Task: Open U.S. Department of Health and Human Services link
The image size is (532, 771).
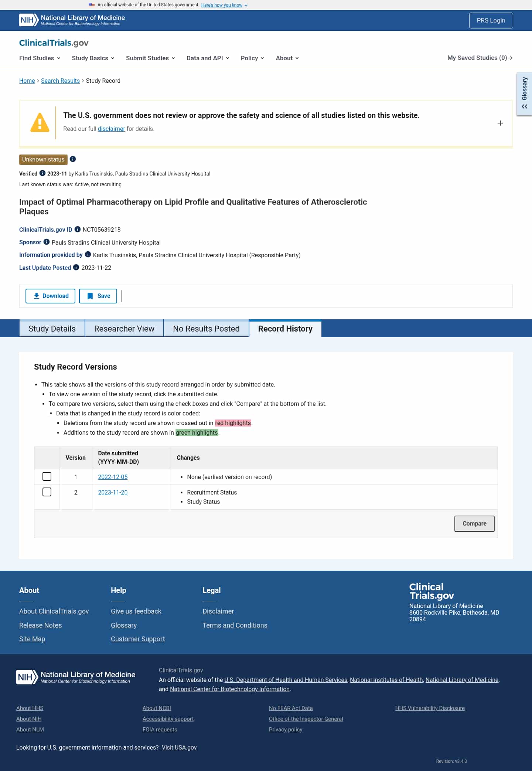Action: pyautogui.click(x=286, y=680)
